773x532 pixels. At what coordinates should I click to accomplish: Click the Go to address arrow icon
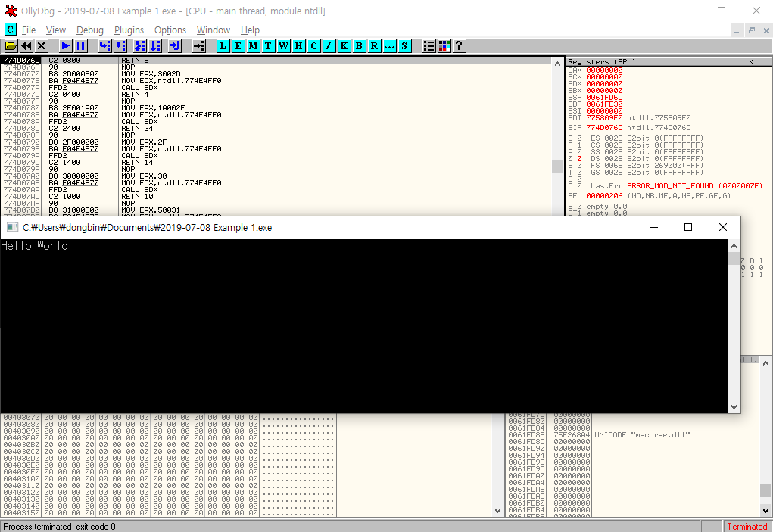198,46
